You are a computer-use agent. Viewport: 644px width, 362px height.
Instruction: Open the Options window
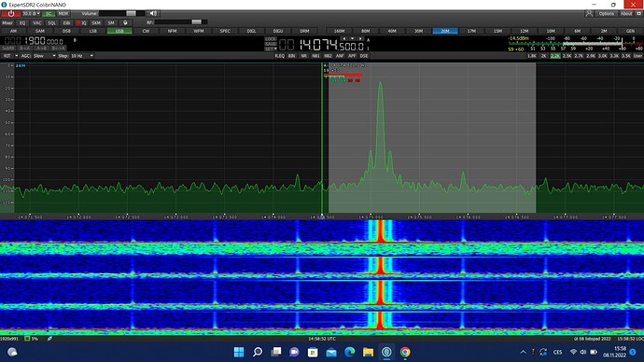(607, 14)
